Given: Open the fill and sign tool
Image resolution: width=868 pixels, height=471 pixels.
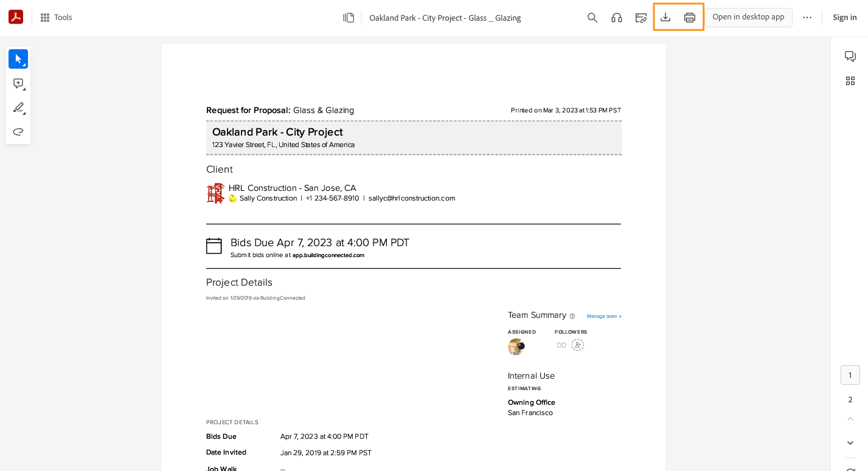Looking at the screenshot, I should coord(641,18).
